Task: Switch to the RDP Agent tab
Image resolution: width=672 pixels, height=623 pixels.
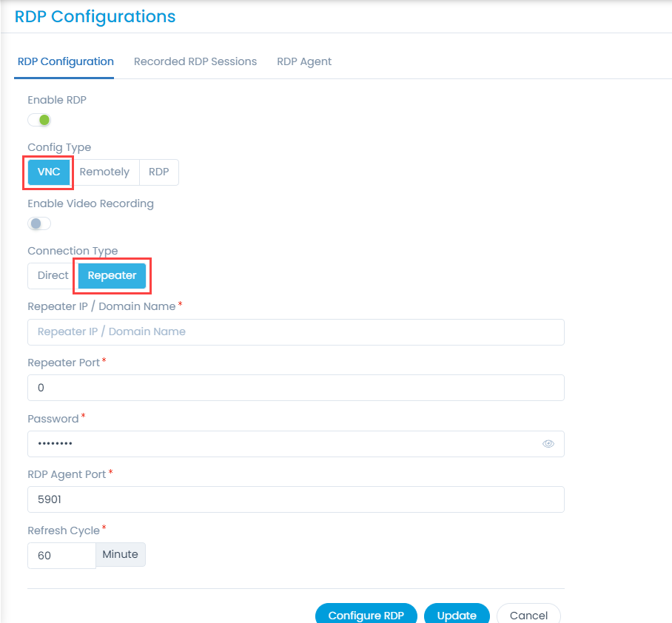Action: [304, 61]
